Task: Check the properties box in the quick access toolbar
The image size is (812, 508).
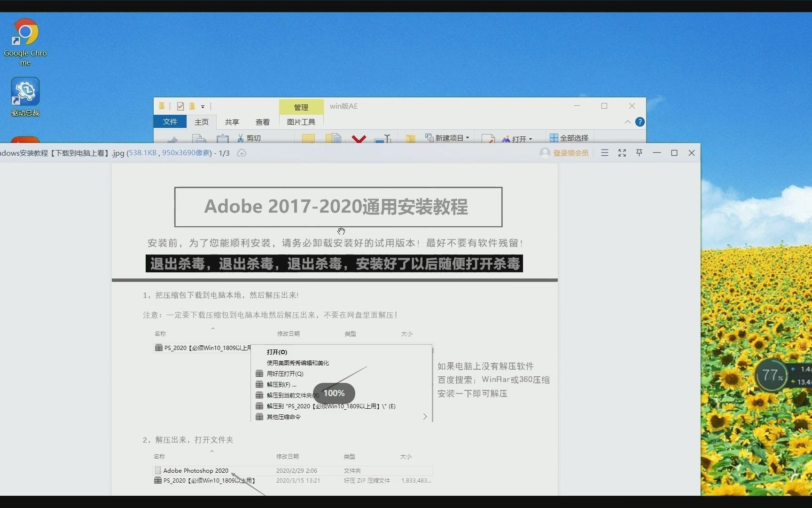Action: coord(180,106)
